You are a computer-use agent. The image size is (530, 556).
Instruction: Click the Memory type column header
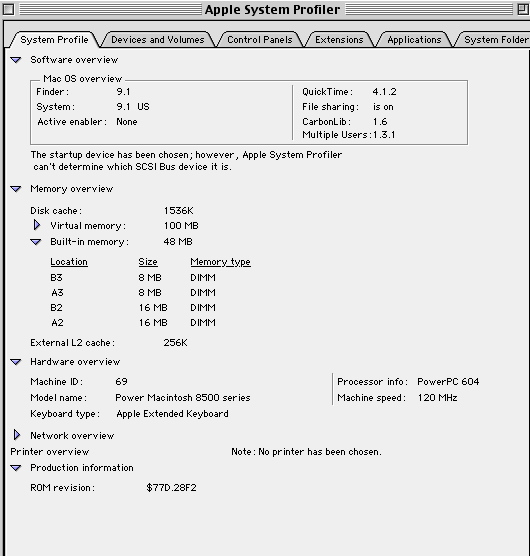(221, 262)
